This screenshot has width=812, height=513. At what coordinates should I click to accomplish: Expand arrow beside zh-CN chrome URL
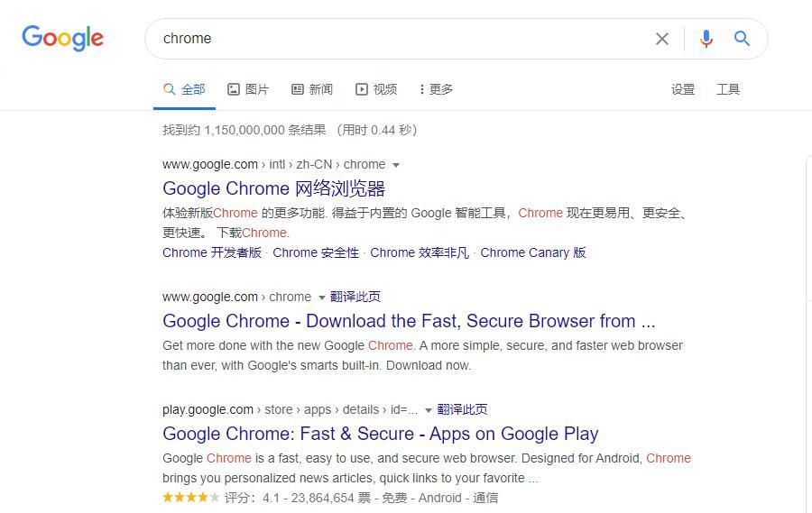point(396,165)
